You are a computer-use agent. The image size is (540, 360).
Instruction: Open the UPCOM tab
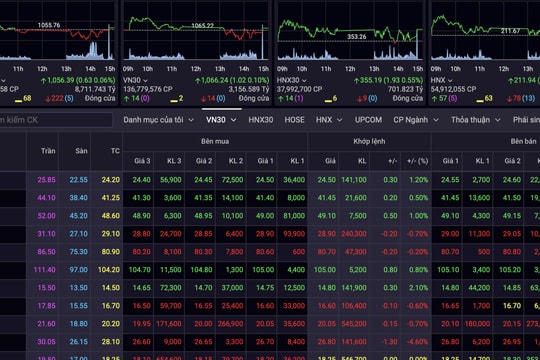pyautogui.click(x=368, y=120)
